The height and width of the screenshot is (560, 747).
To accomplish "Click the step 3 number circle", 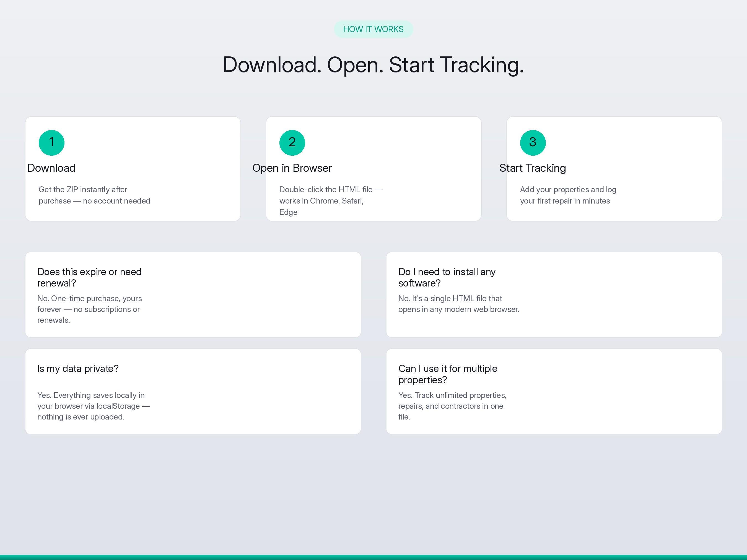I will pos(533,142).
